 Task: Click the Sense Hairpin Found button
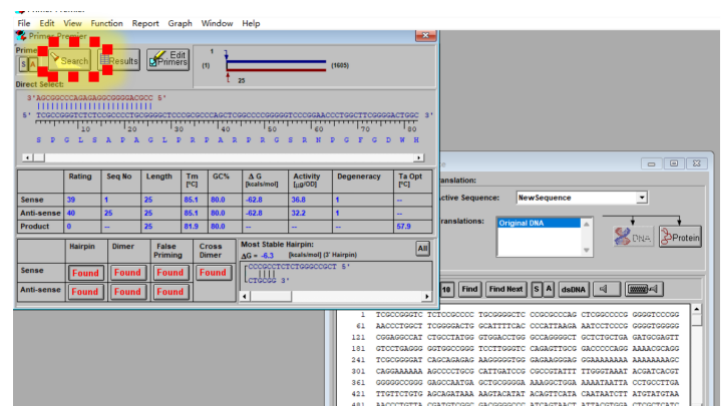click(x=85, y=273)
